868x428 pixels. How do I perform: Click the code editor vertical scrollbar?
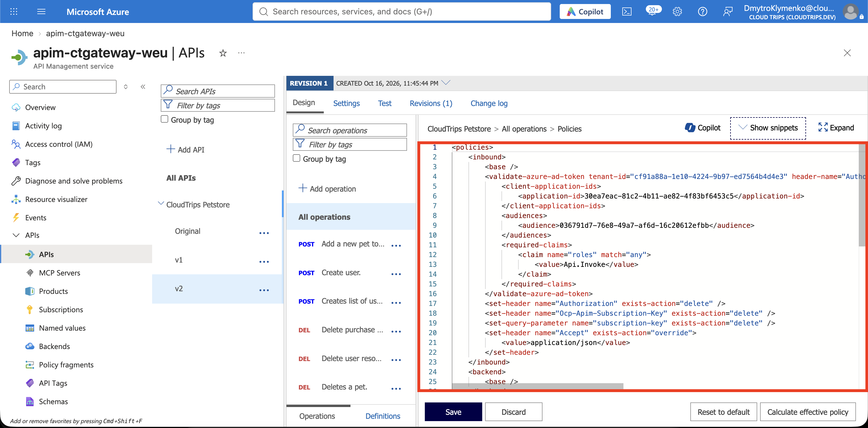tap(862, 196)
